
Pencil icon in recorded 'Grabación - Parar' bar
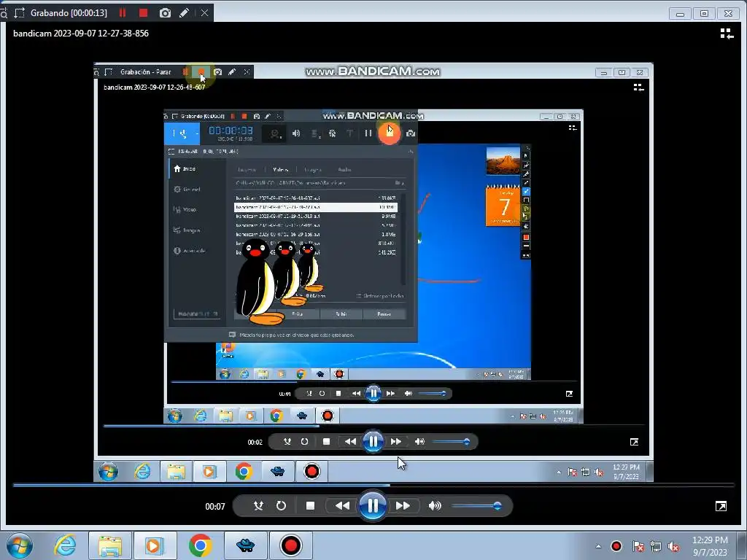[x=232, y=72]
